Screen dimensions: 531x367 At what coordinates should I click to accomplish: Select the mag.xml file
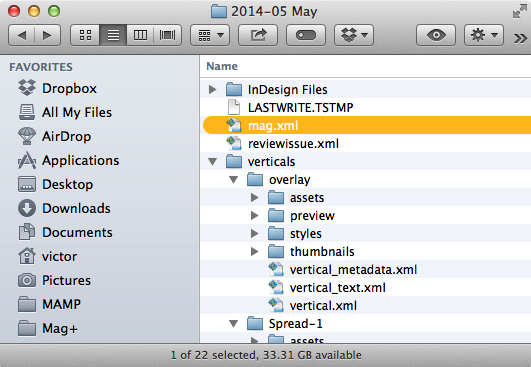(x=366, y=126)
